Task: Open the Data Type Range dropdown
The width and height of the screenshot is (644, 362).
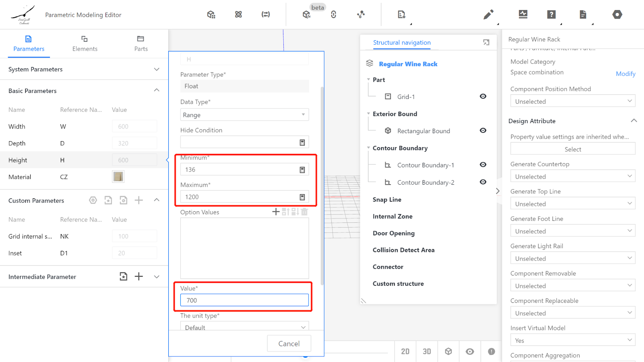Action: [x=244, y=115]
